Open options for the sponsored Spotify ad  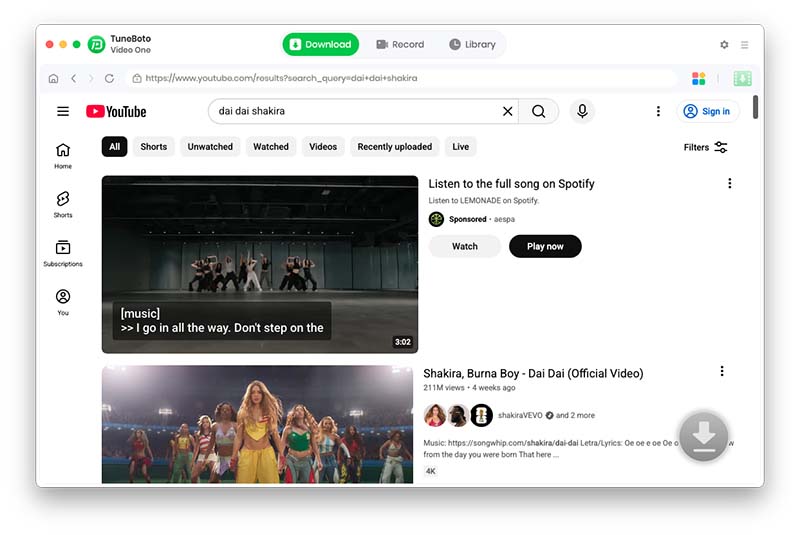730,183
